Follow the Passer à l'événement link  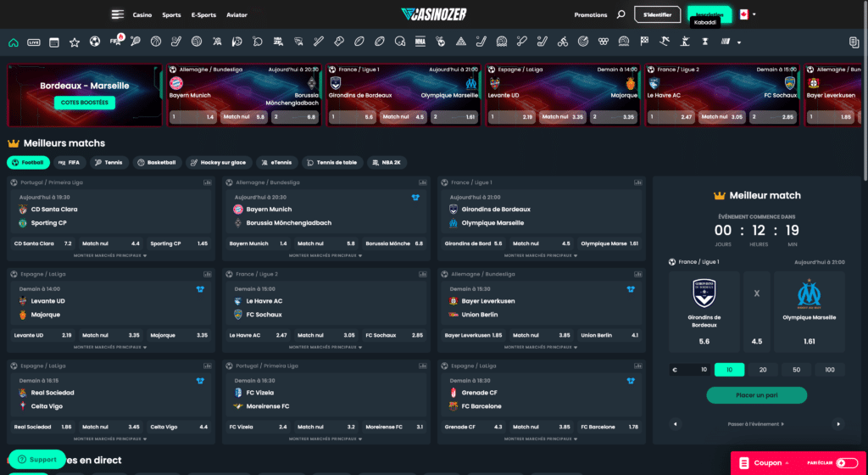click(x=756, y=424)
